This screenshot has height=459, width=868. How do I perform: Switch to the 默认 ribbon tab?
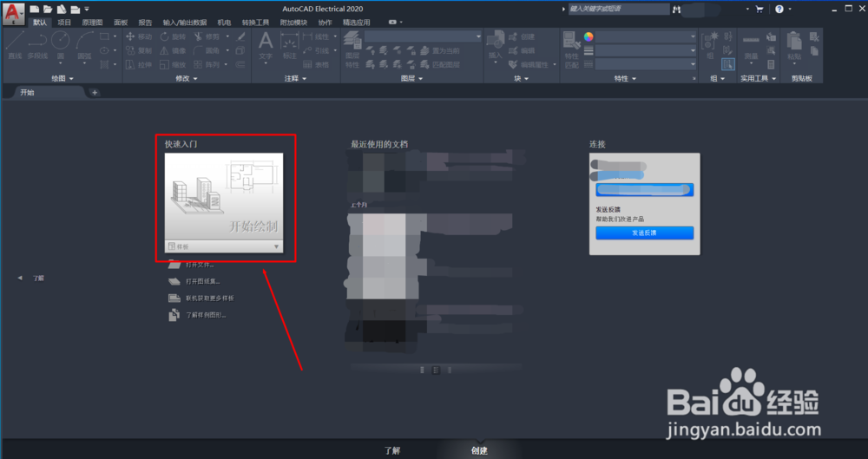coord(40,23)
